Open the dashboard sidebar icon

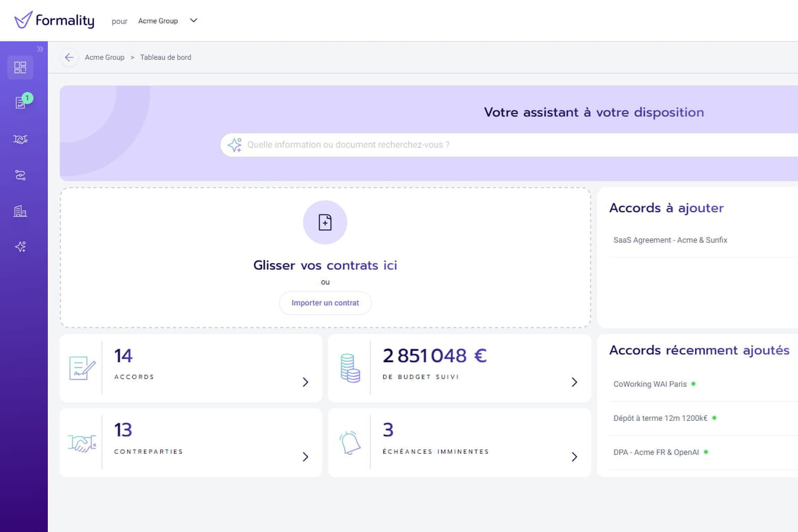[20, 68]
